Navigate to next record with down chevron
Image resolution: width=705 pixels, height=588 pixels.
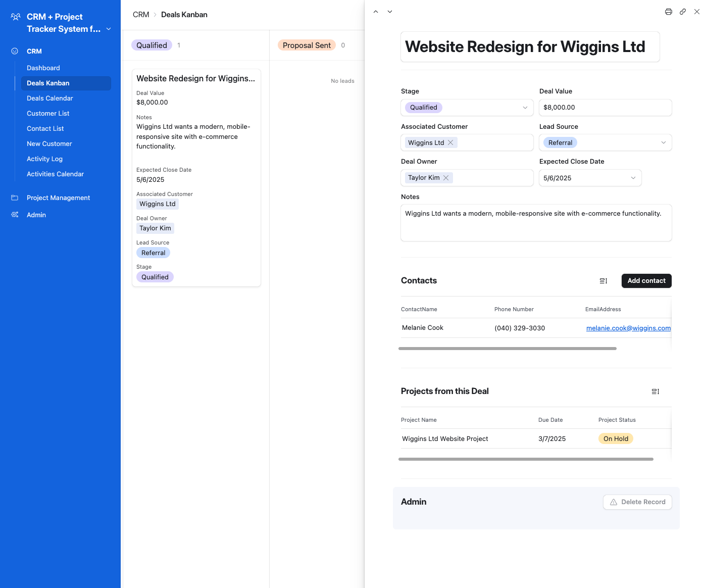pyautogui.click(x=389, y=11)
